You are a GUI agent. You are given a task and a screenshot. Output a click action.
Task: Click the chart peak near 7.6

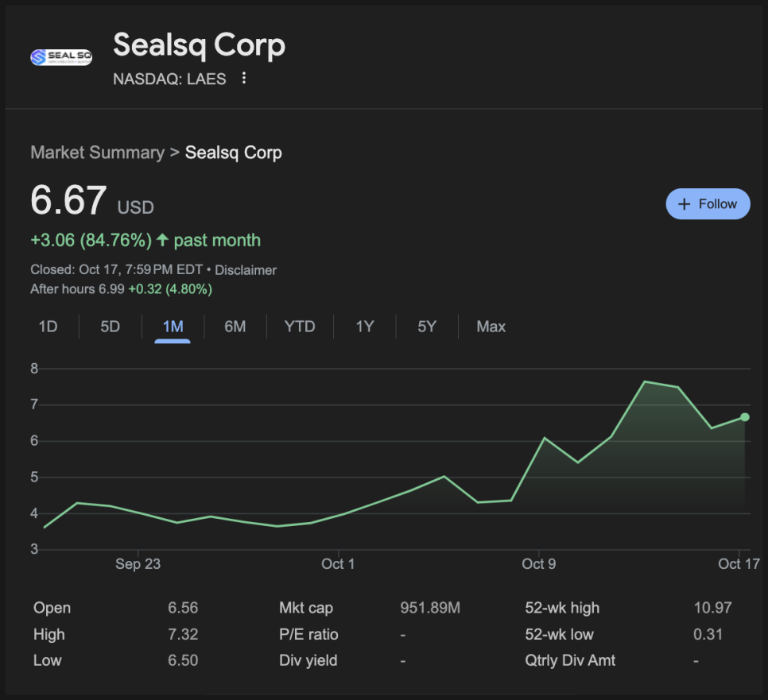(x=644, y=382)
